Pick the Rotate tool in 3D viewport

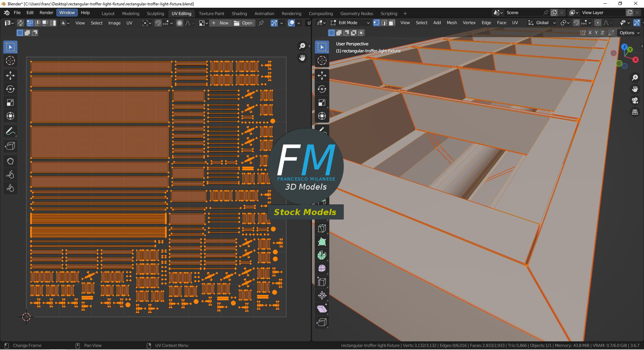(322, 89)
